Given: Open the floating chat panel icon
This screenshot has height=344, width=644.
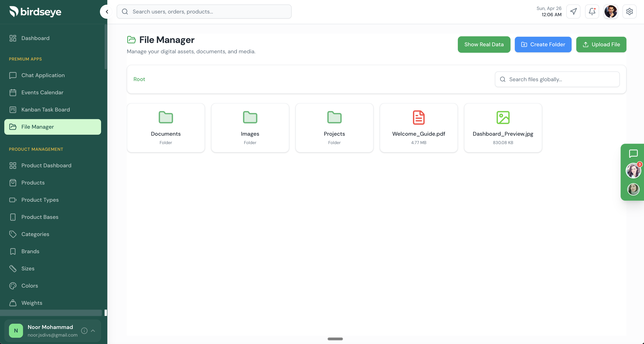Looking at the screenshot, I should coord(633,154).
